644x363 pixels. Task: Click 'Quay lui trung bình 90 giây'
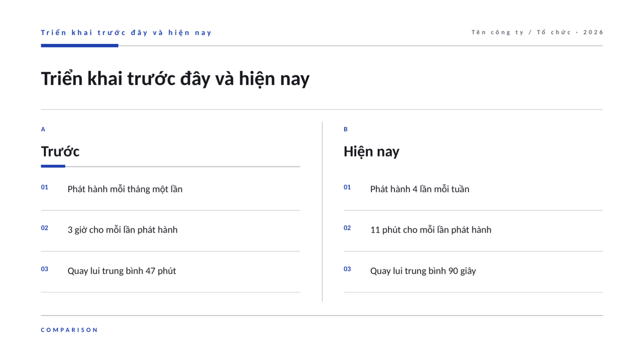click(423, 271)
